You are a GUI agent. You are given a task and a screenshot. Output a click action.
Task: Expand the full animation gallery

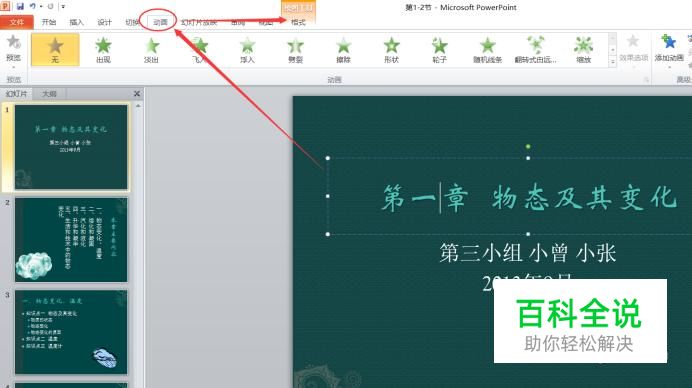coord(613,62)
